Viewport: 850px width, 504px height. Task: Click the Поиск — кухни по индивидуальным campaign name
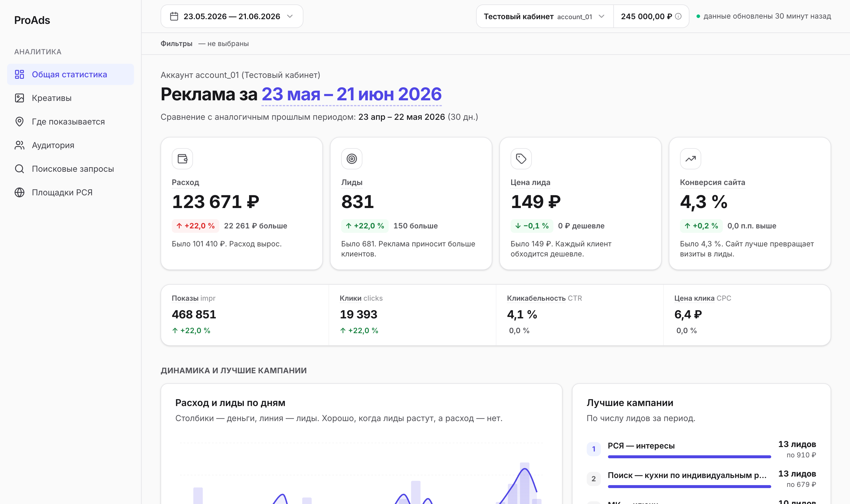coord(687,475)
